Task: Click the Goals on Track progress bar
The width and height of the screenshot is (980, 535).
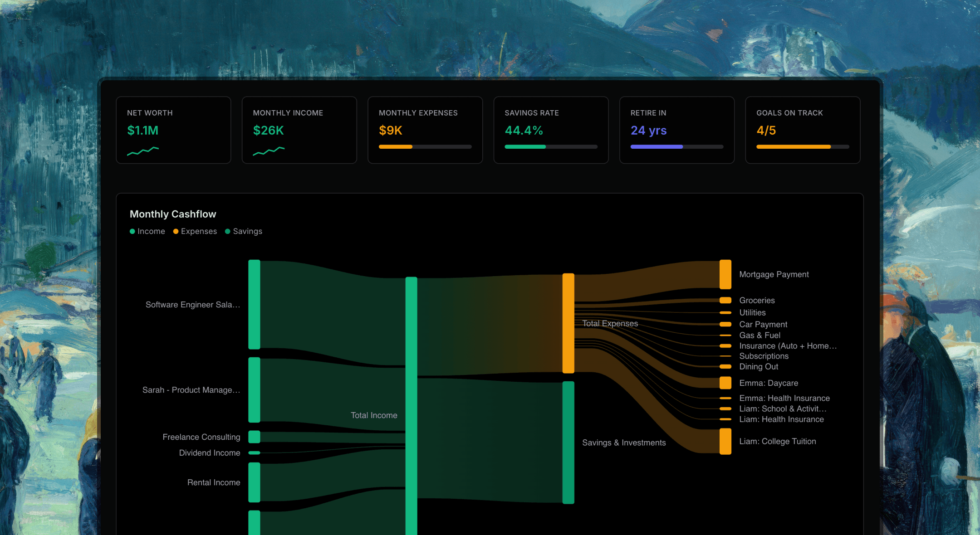Action: [x=803, y=147]
